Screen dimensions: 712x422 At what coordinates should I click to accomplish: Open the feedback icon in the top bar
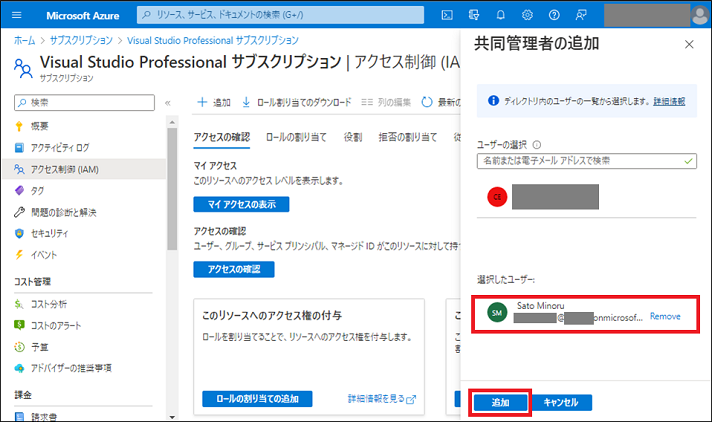(581, 15)
